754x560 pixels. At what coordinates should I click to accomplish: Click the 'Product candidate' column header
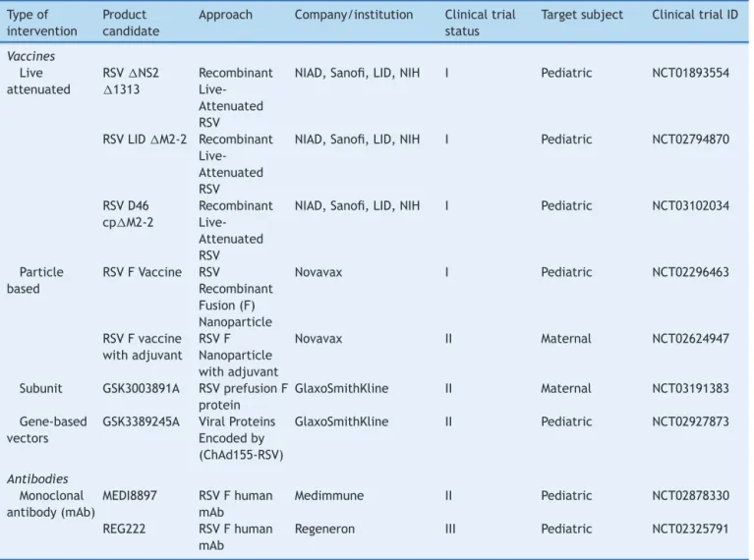click(x=131, y=23)
